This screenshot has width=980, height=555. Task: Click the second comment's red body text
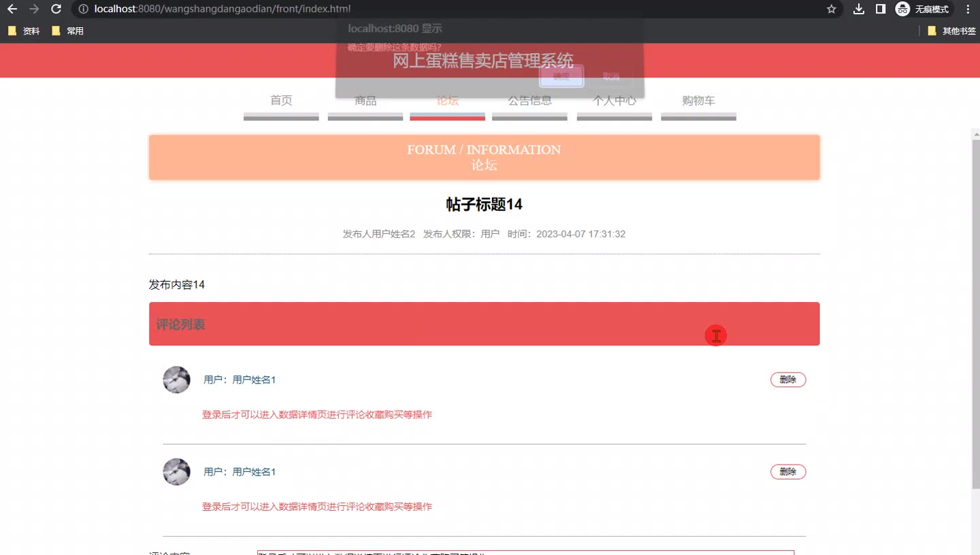tap(317, 507)
